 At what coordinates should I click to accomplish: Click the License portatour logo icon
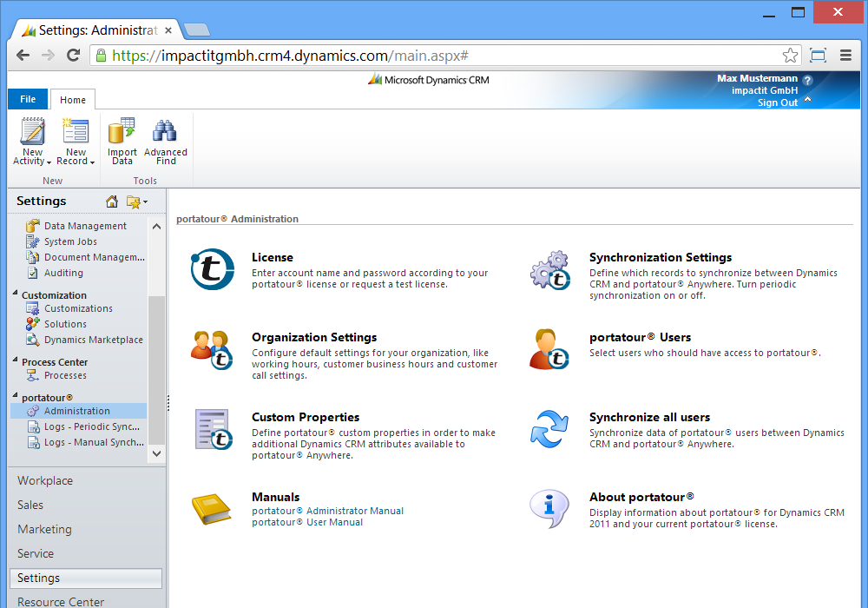[213, 269]
